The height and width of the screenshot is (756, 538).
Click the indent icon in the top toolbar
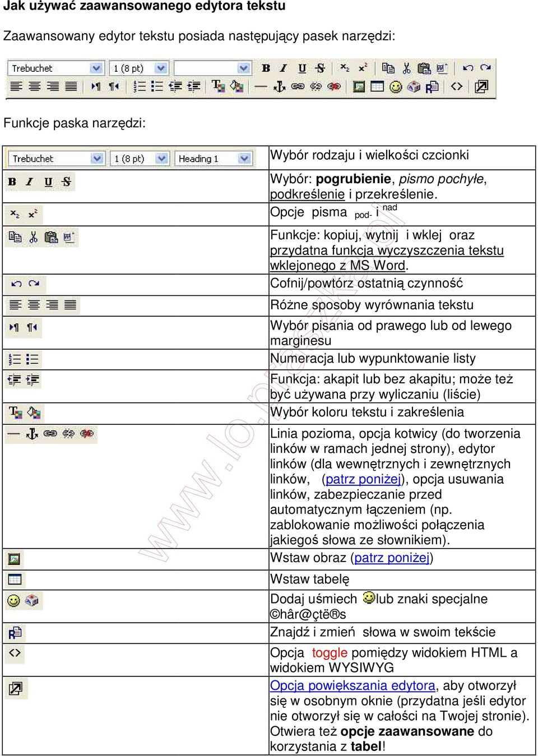pyautogui.click(x=193, y=86)
